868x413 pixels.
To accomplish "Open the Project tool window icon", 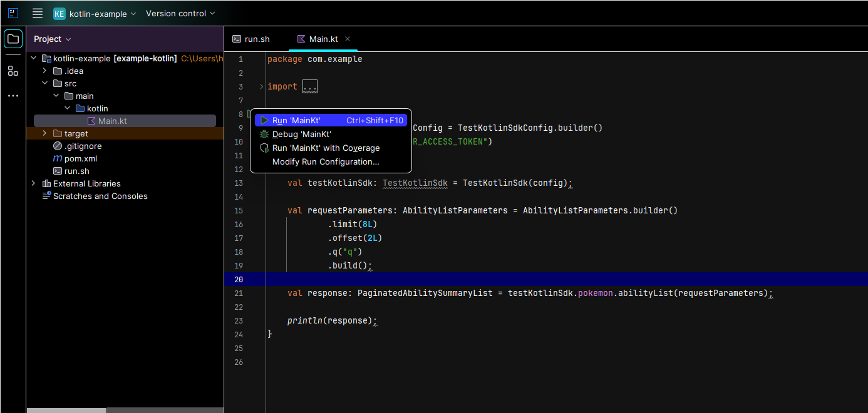I will tap(13, 39).
